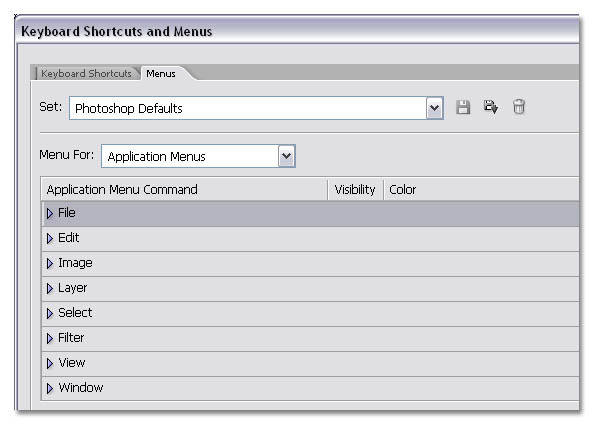Expand the Edit menu commands
This screenshot has width=593, height=424.
point(50,238)
